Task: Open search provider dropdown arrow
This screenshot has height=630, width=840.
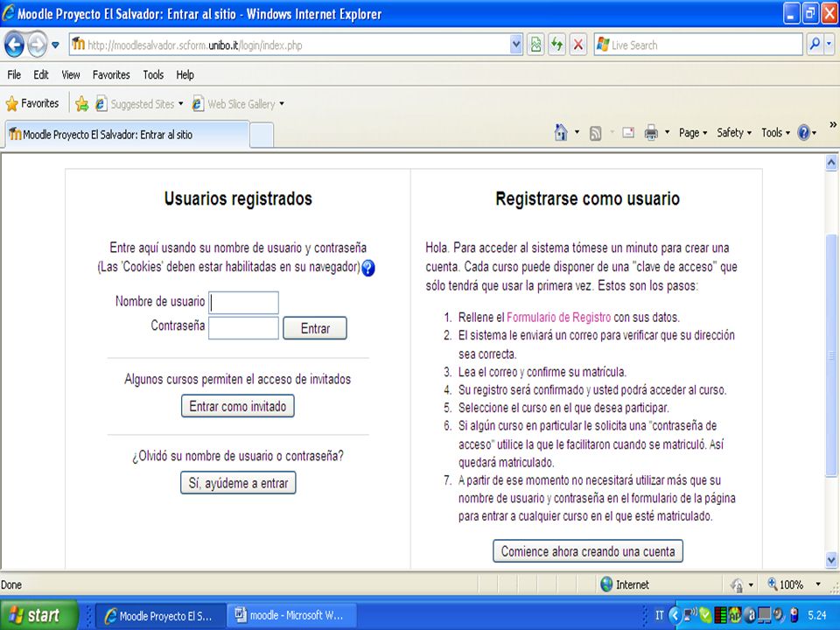Action: [829, 45]
